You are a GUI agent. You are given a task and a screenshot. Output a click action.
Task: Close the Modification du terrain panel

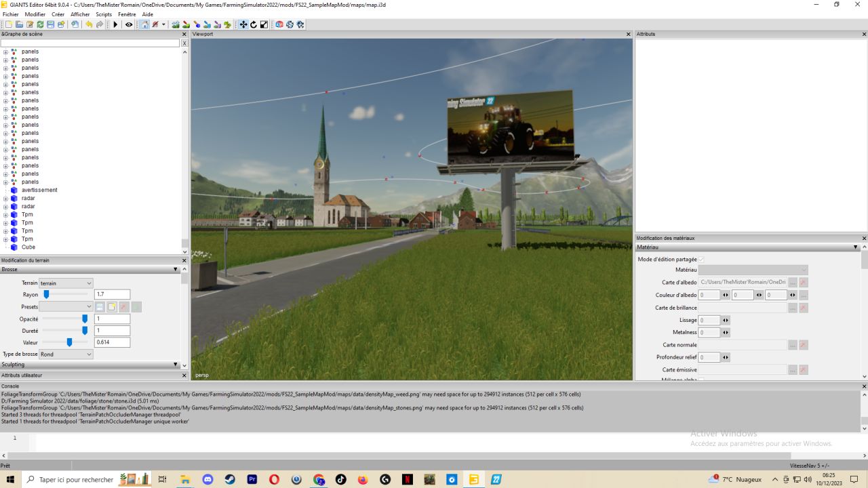184,261
